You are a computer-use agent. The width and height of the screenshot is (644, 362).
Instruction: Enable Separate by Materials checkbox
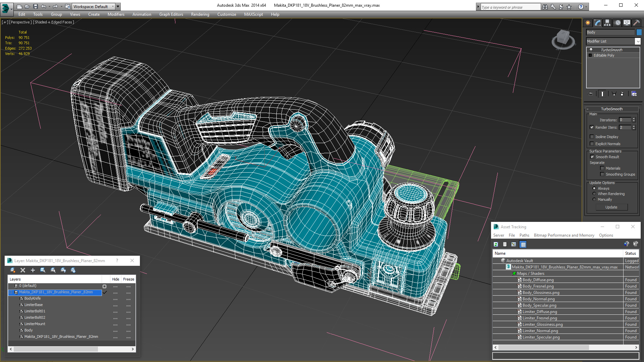[602, 168]
